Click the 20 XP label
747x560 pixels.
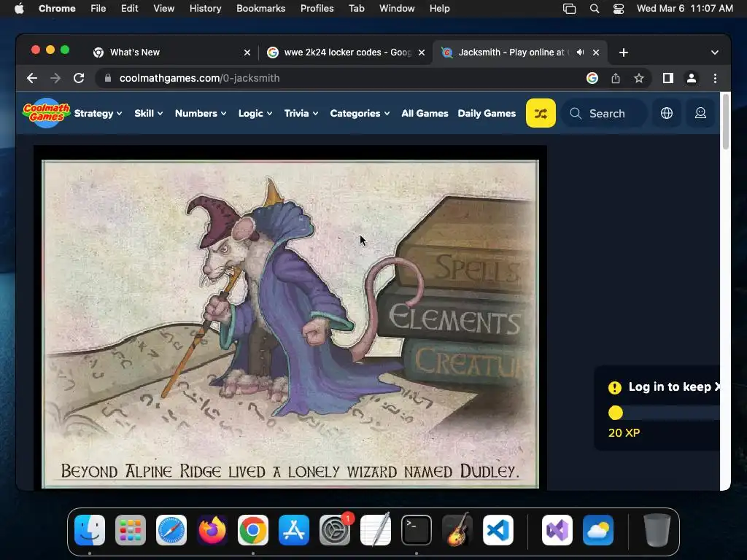click(624, 433)
